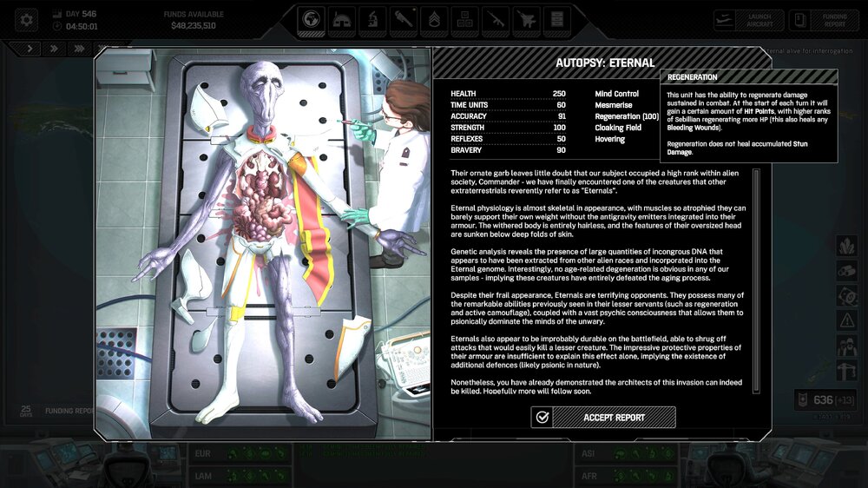
Task: Click the TIME UNITS 60 stat row
Action: pos(508,105)
